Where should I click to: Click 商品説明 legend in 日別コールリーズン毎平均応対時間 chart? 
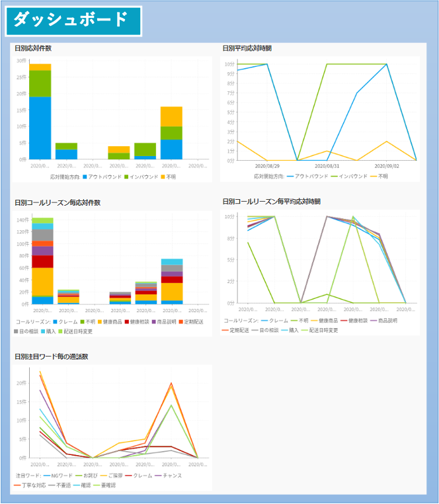pos(387,320)
